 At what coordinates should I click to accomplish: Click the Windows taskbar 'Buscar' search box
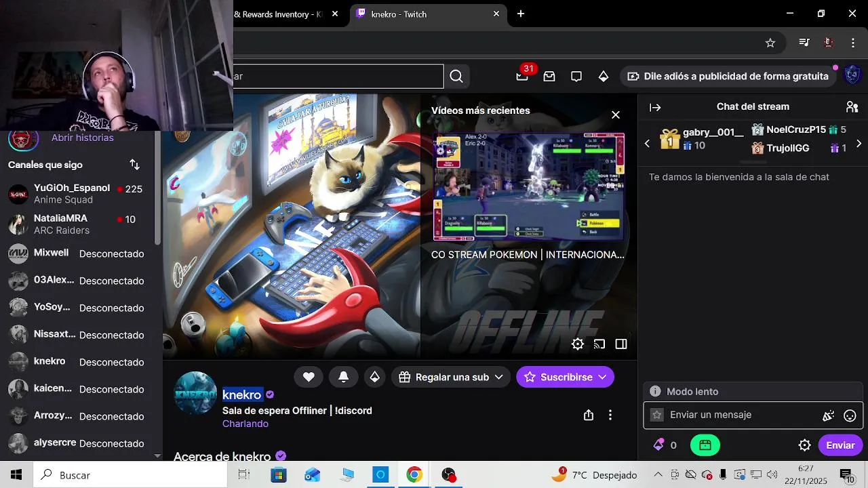point(130,475)
